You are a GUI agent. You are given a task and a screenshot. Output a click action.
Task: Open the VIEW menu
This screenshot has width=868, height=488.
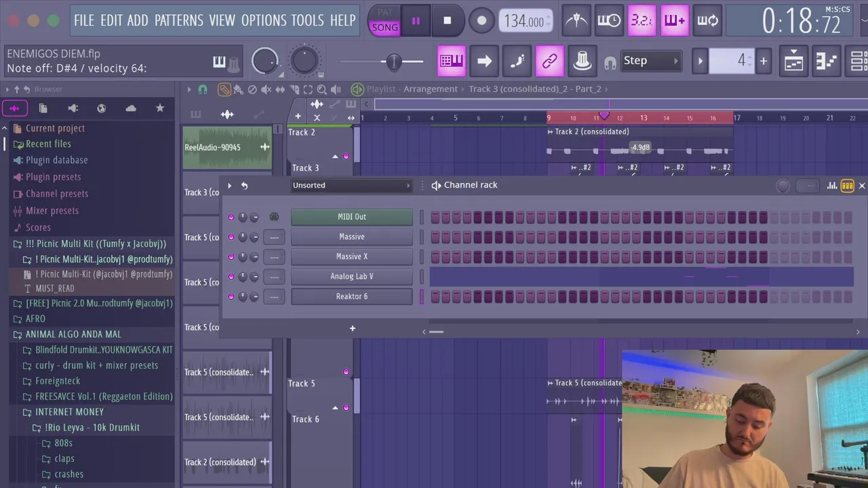tap(222, 20)
